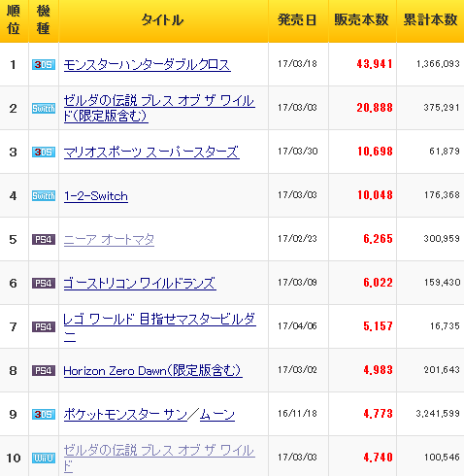Click sales figure 4,740

(378, 458)
